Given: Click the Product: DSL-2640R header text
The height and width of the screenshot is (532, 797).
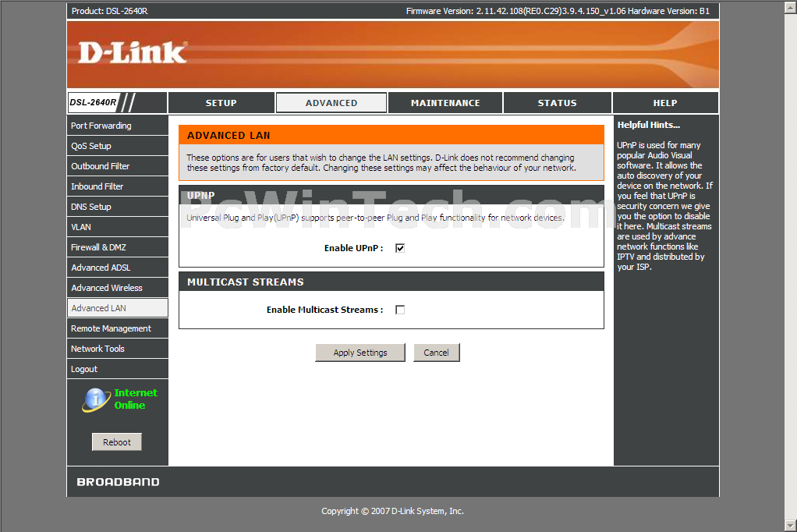Looking at the screenshot, I should point(110,11).
